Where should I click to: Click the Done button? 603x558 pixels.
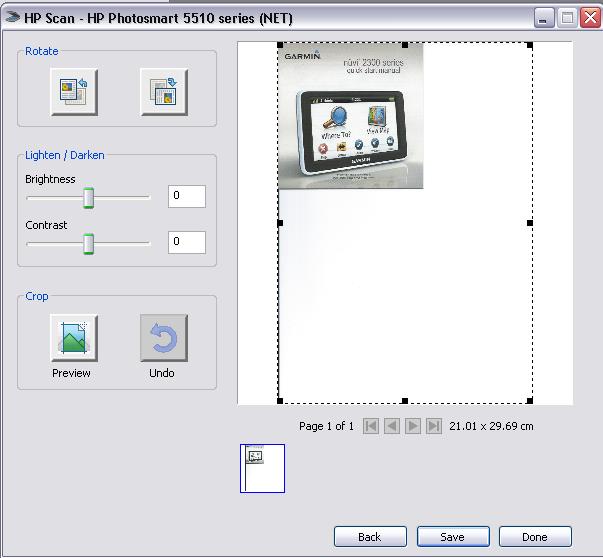(x=535, y=537)
